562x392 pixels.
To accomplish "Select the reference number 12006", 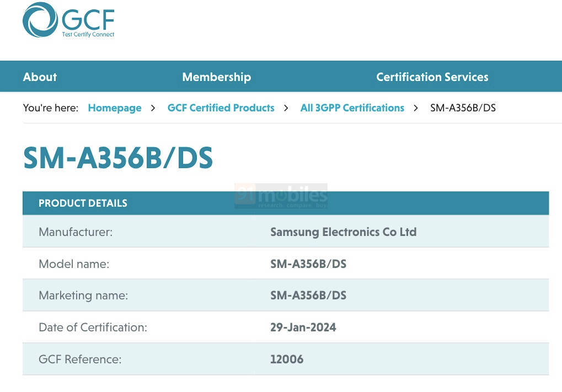I will coord(287,359).
